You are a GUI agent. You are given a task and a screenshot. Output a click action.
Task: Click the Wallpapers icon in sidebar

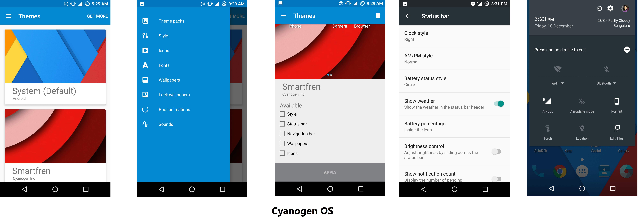(x=146, y=80)
